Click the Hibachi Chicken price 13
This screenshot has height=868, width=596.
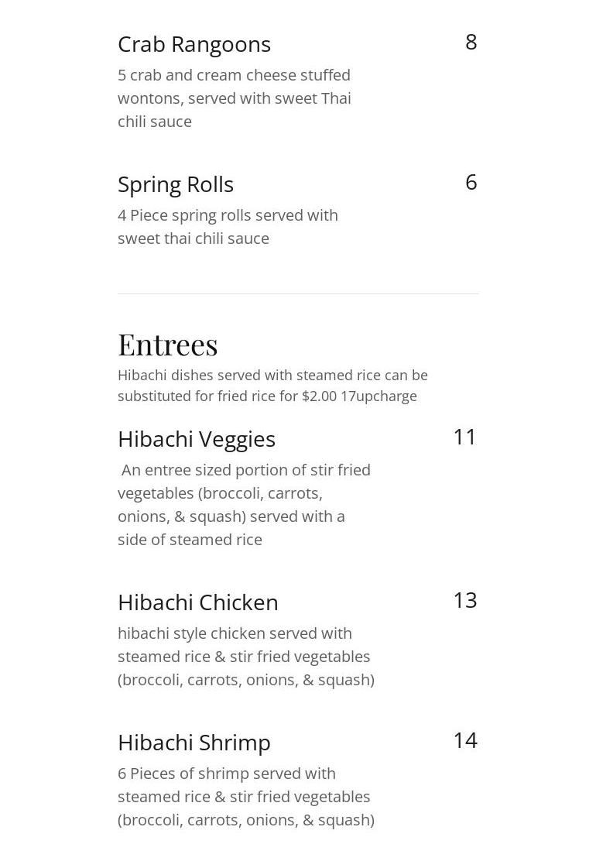465,600
